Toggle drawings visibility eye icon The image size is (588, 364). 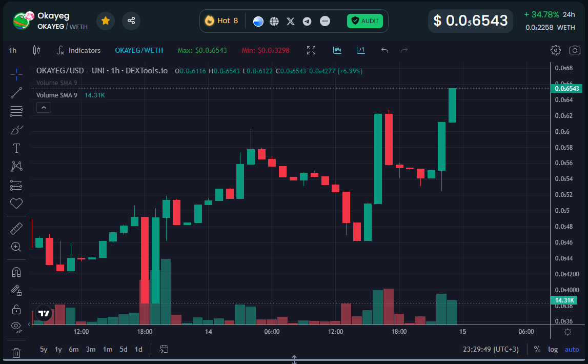[16, 326]
